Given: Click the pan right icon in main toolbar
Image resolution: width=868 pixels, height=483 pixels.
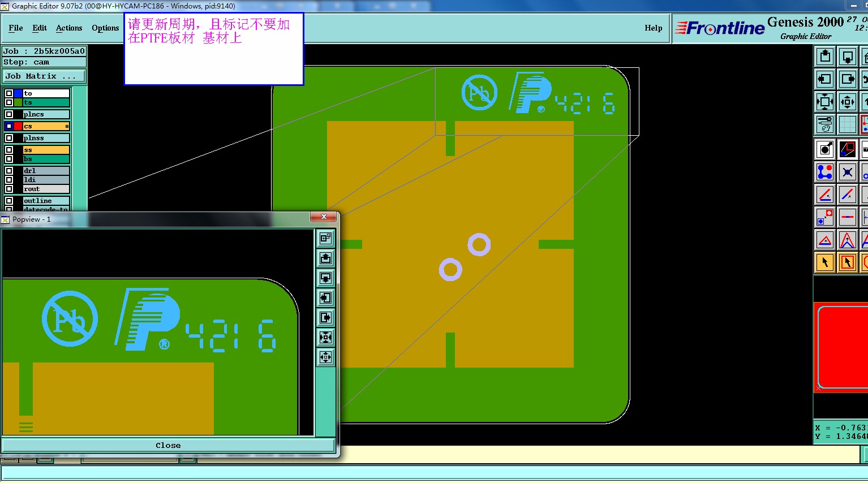Looking at the screenshot, I should click(847, 79).
